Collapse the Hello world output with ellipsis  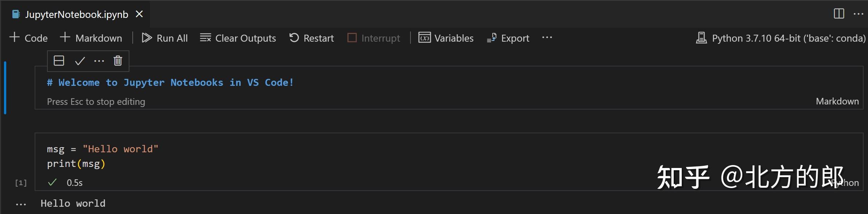coord(21,203)
